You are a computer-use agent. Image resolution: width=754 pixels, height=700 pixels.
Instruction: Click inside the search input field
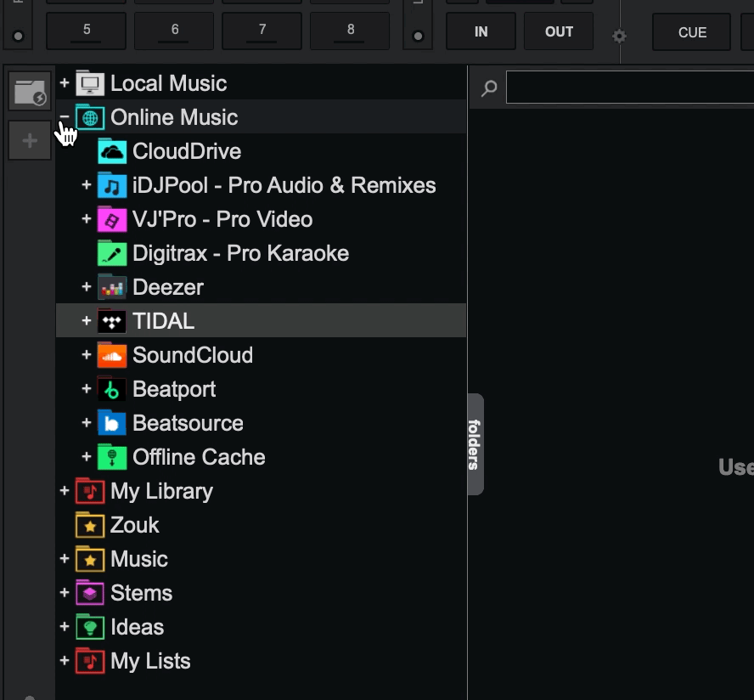point(630,87)
